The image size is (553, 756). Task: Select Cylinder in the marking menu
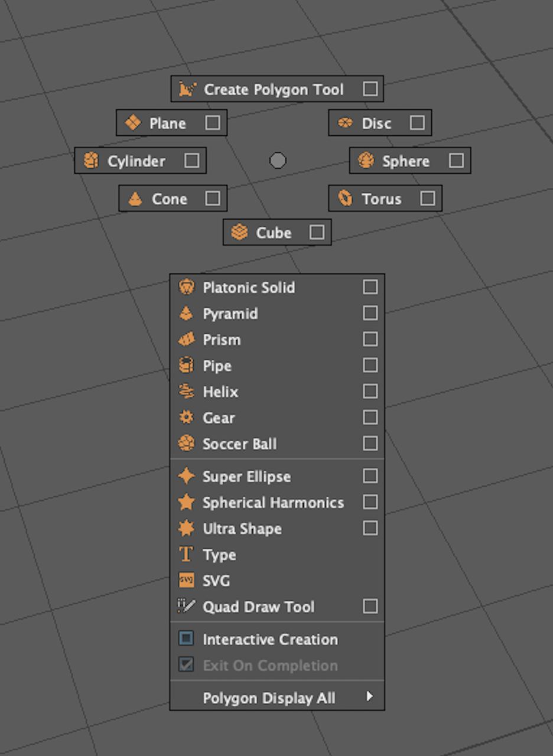click(140, 160)
